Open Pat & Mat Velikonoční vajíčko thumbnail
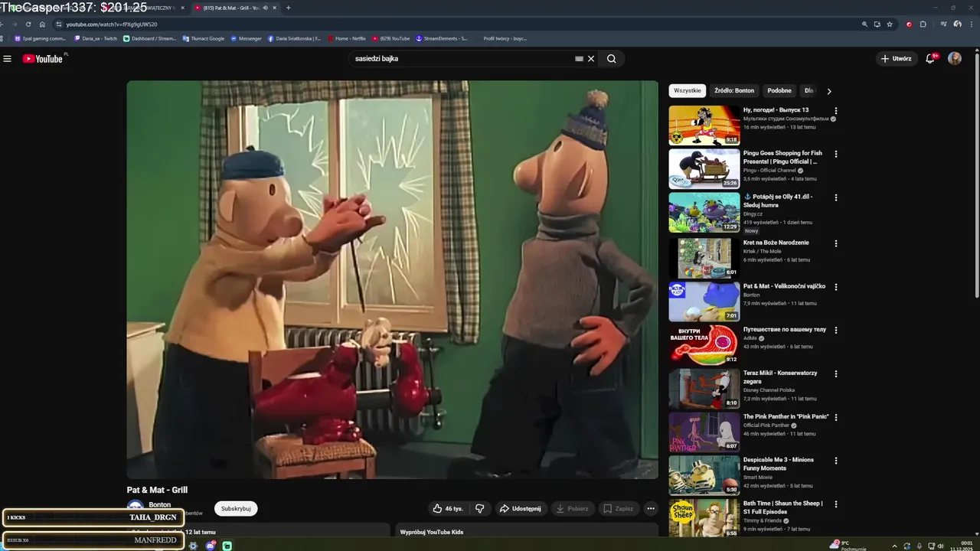980x551 pixels. 704,302
